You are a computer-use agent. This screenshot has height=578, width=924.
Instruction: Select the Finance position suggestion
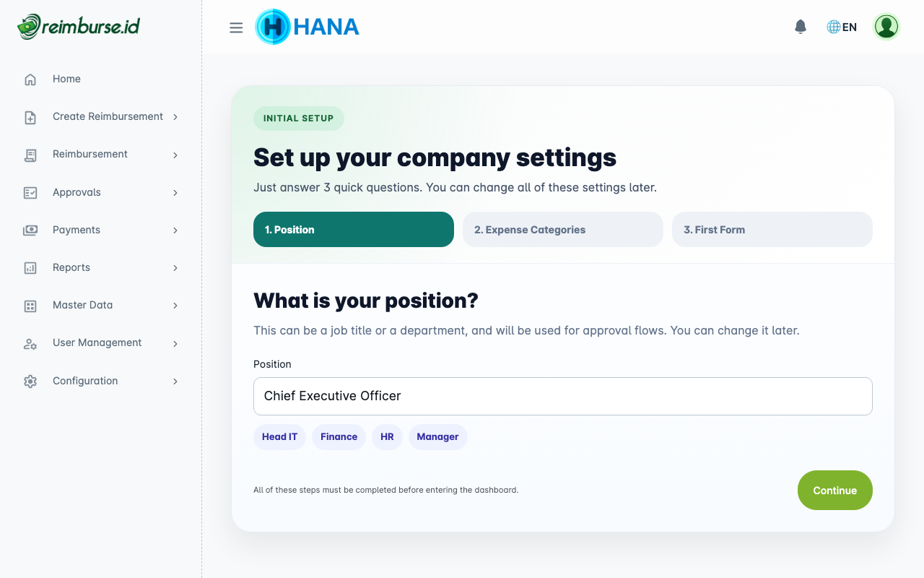339,436
